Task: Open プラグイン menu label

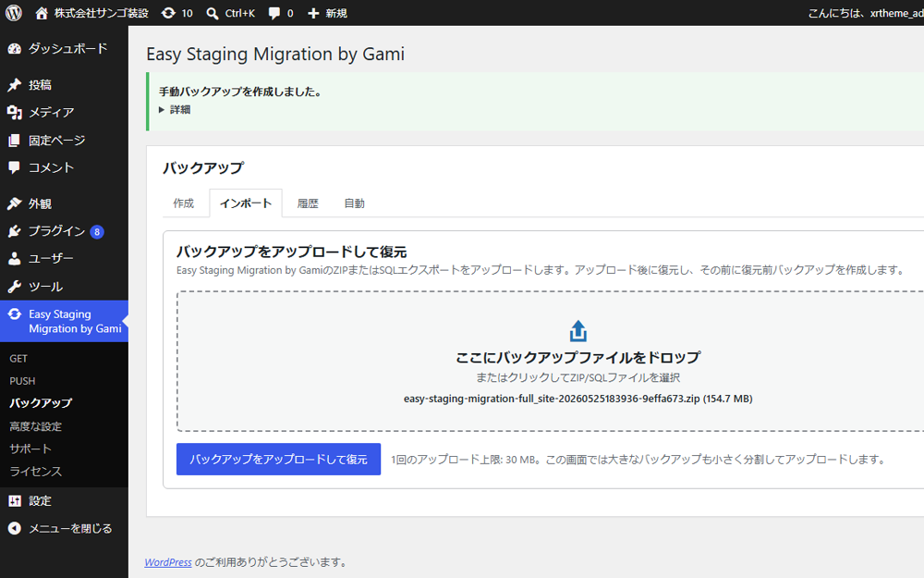Action: 56,231
